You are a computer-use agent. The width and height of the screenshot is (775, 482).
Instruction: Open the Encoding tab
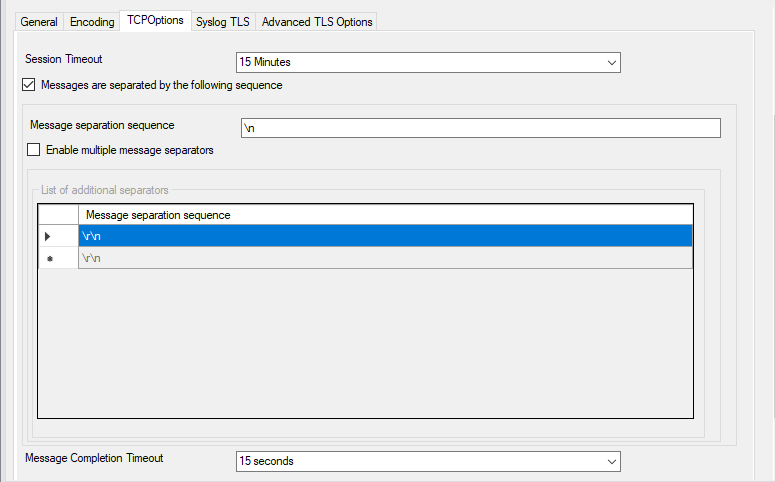pos(92,22)
